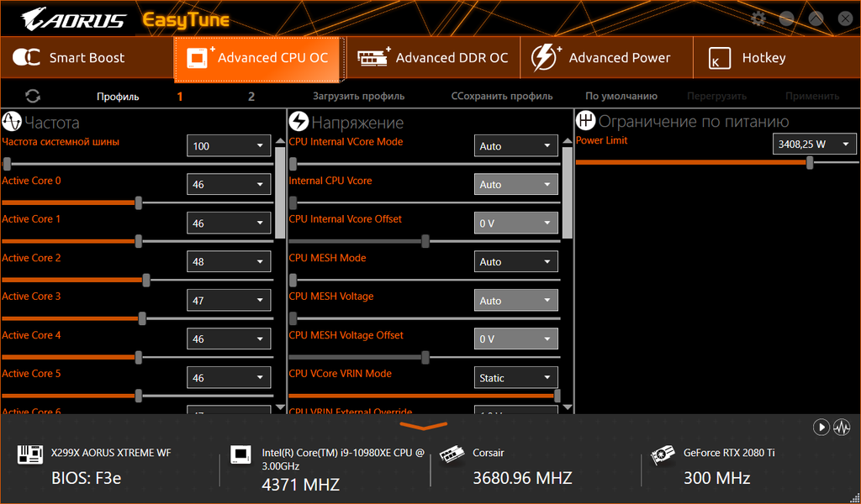Click the Advanced DDR OC memory icon
Viewport: 861px width, 504px height.
(374, 57)
